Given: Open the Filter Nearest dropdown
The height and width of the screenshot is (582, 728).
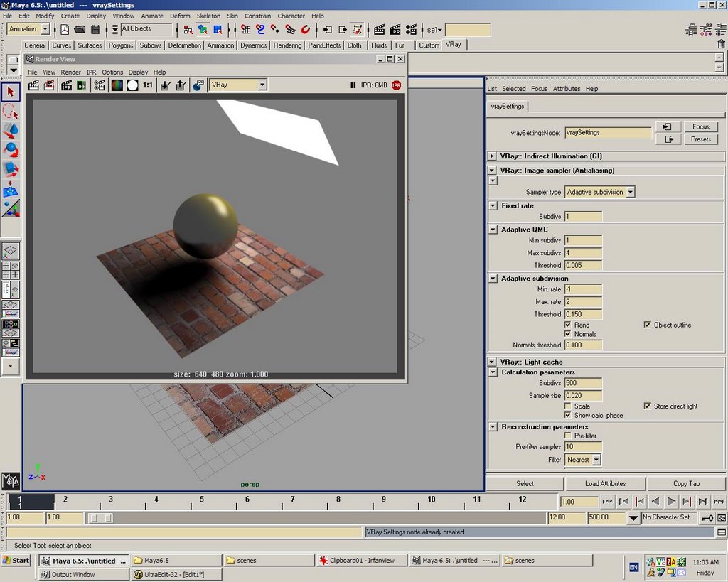Looking at the screenshot, I should tap(583, 460).
